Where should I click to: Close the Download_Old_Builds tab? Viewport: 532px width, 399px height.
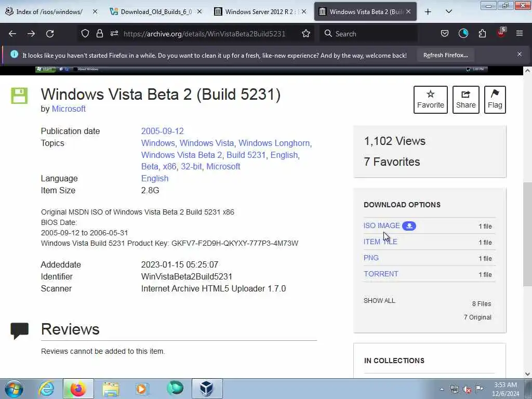point(199,11)
